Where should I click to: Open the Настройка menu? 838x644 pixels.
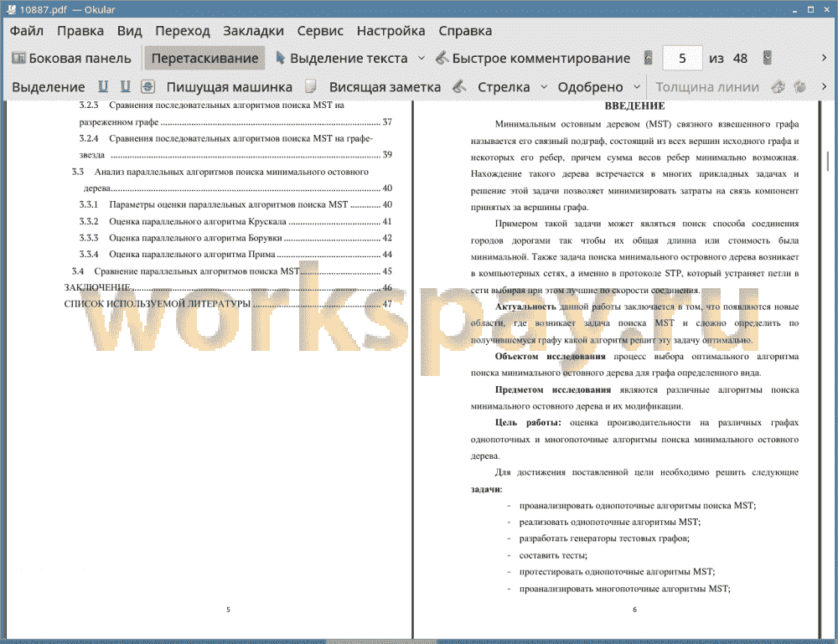click(x=391, y=31)
